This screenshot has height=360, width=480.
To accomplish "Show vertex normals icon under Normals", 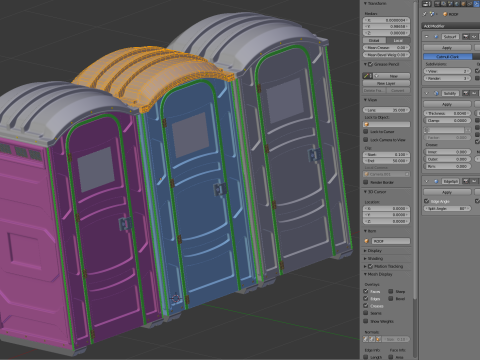I will pyautogui.click(x=366, y=339).
